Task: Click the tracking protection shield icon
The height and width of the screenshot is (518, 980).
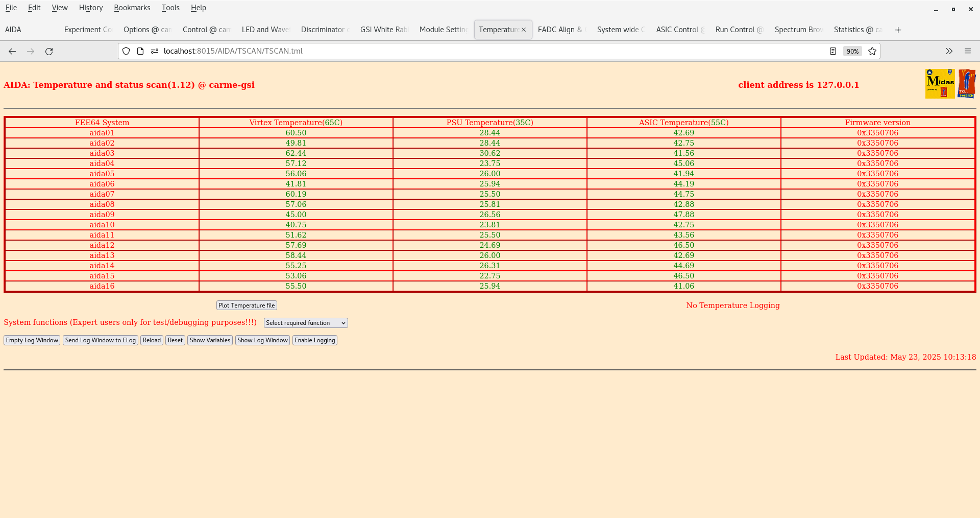Action: pyautogui.click(x=126, y=51)
